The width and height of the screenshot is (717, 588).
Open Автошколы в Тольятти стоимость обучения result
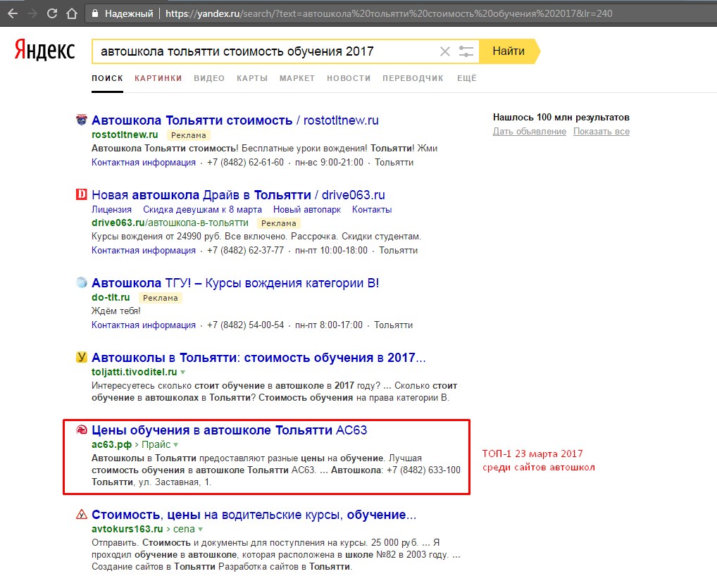pos(258,358)
